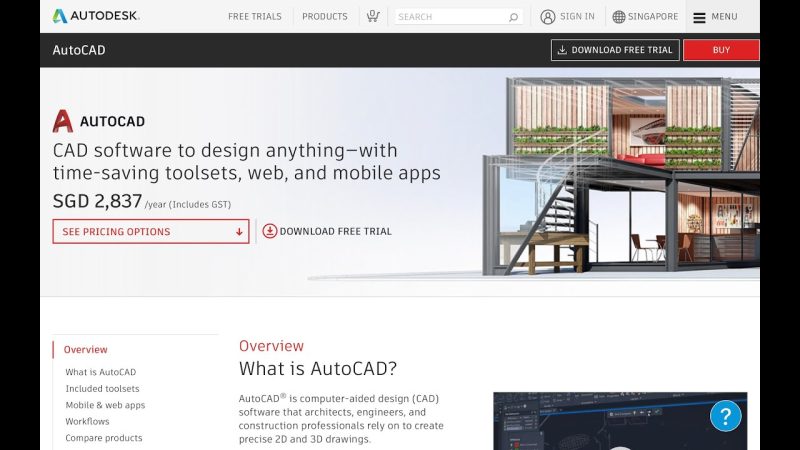This screenshot has height=450, width=800.
Task: Click the globe region icon
Action: coord(618,17)
